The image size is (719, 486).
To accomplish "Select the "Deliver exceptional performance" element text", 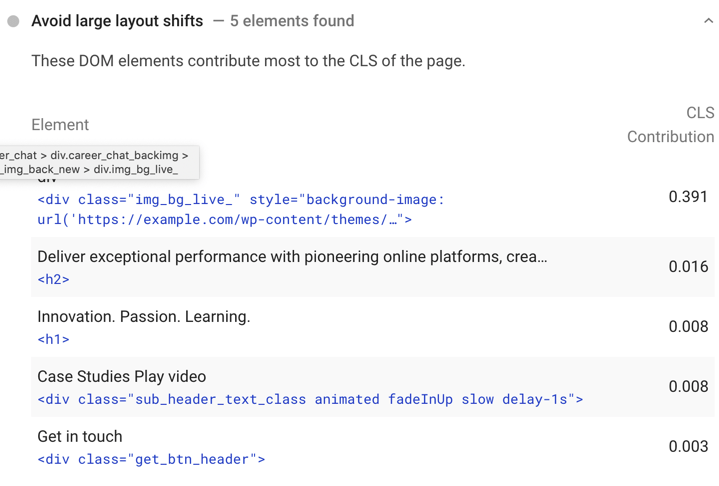I will (x=292, y=257).
